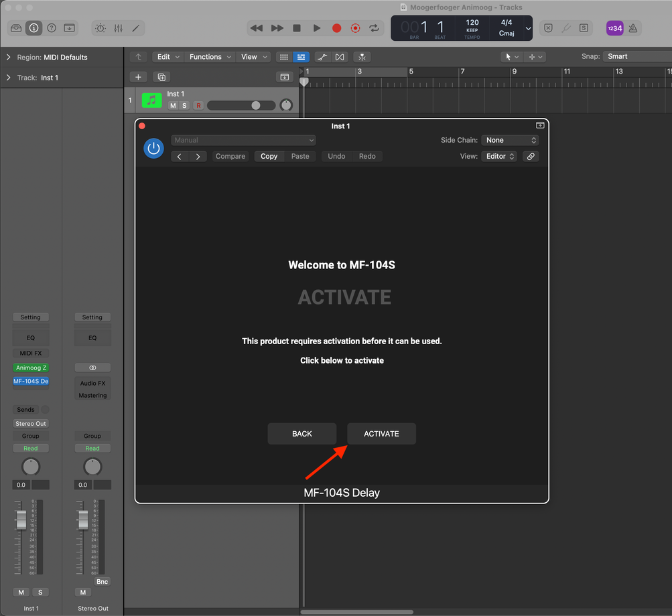Click the Inst 1 channel volume fader
This screenshot has width=672, height=616.
tap(21, 519)
